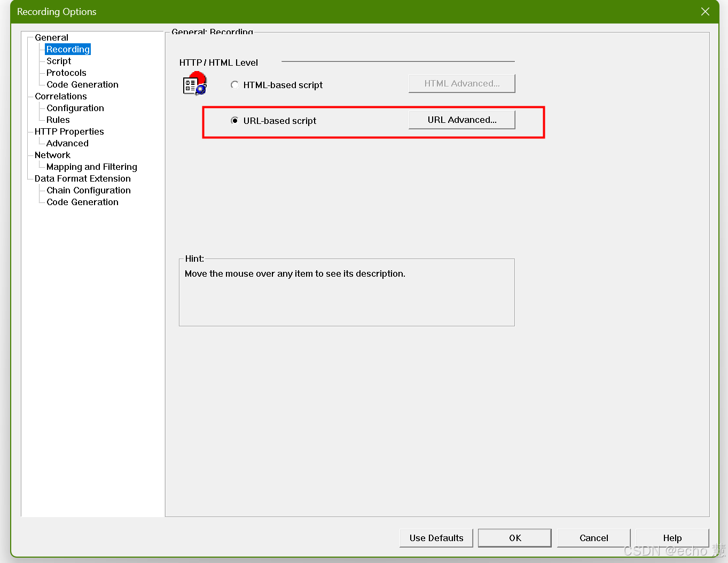This screenshot has width=728, height=563.
Task: Select the General tree node
Action: [51, 37]
